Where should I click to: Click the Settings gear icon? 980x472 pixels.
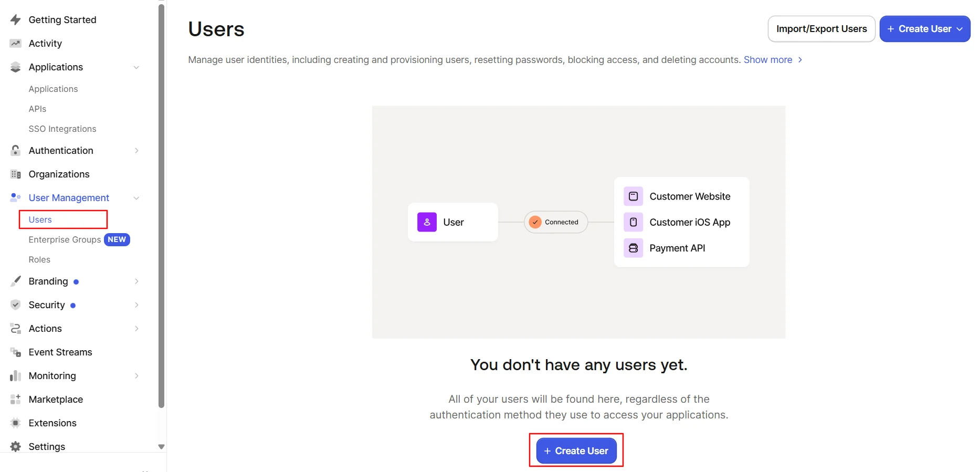click(x=16, y=447)
